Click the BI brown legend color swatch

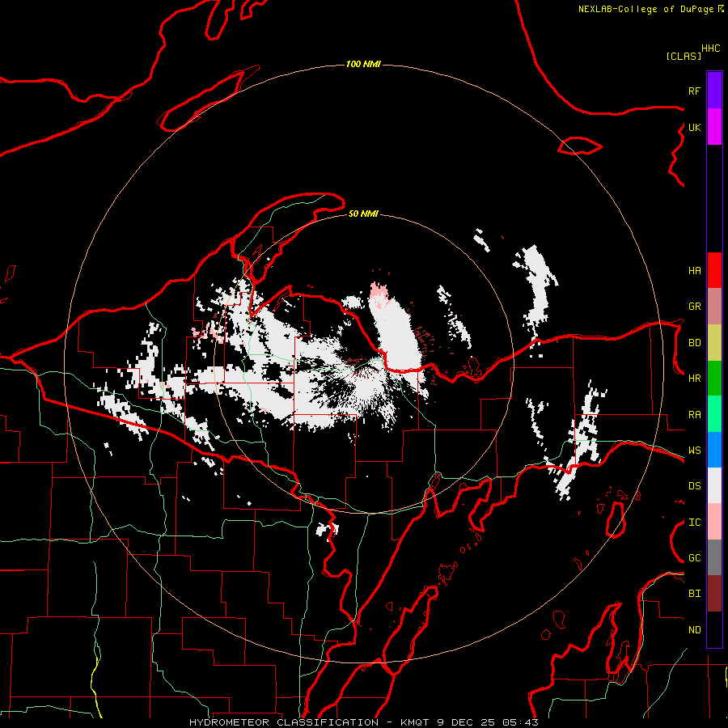[714, 594]
